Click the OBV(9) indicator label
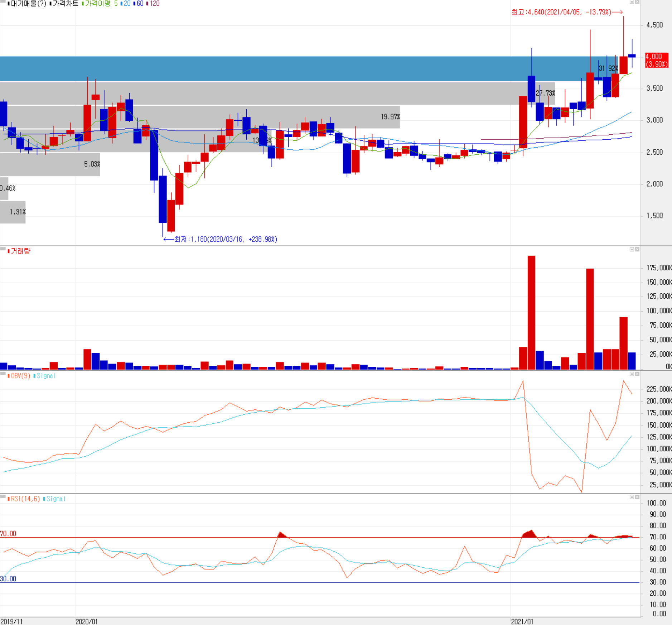The width and height of the screenshot is (672, 625). pos(21,376)
